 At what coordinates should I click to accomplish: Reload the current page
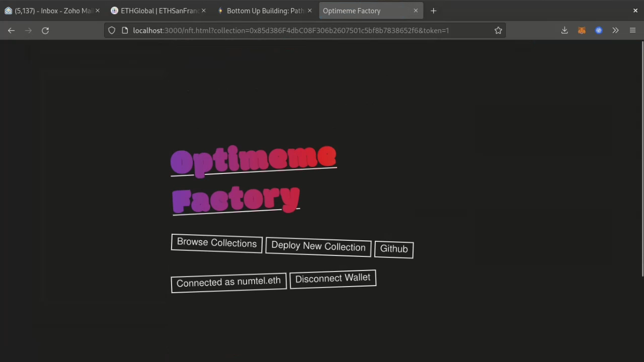(45, 31)
